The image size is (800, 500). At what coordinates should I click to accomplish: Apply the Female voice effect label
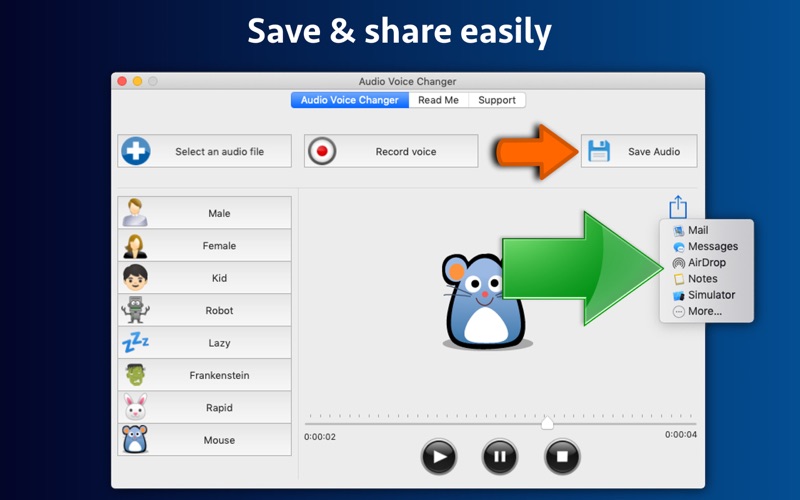click(x=219, y=245)
